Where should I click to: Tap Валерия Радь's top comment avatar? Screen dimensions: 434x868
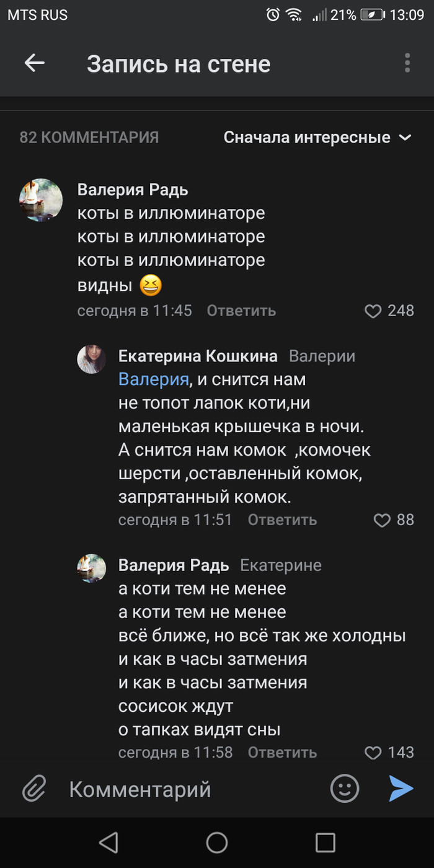41,200
